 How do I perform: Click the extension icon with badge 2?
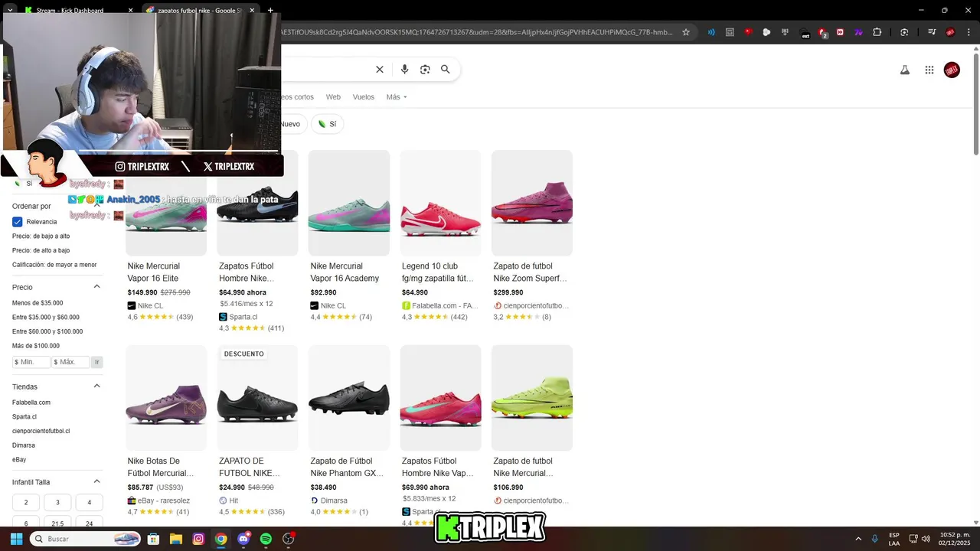(x=822, y=33)
